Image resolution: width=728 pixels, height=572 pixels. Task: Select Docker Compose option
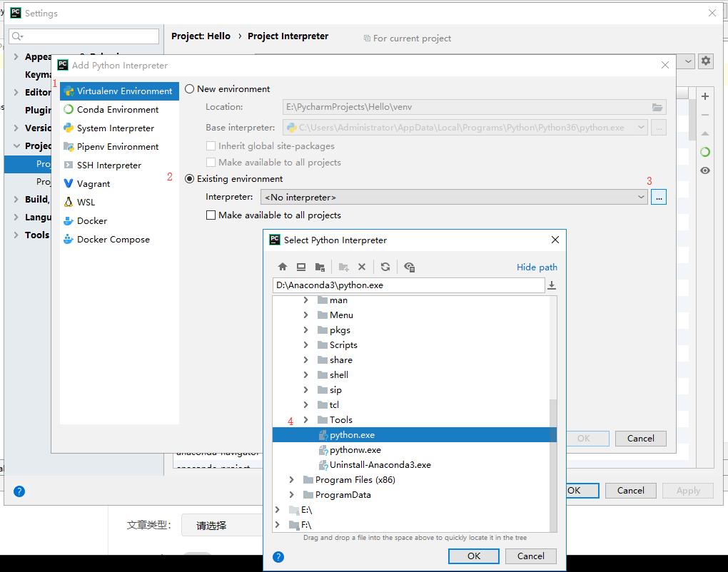[119, 240]
